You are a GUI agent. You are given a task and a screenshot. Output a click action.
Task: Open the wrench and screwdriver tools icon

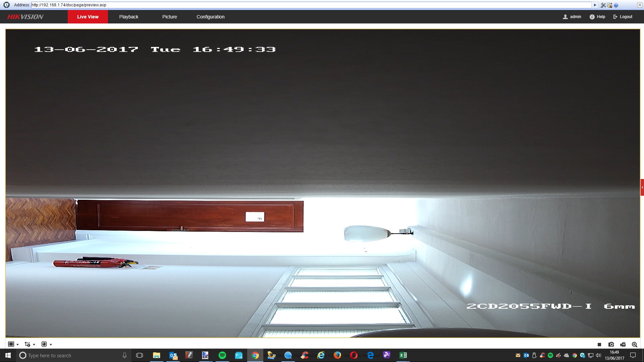603,5
